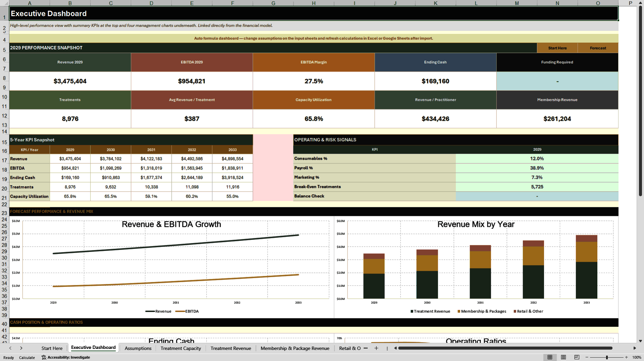Select the Payroll % value 38.9%

[537, 168]
